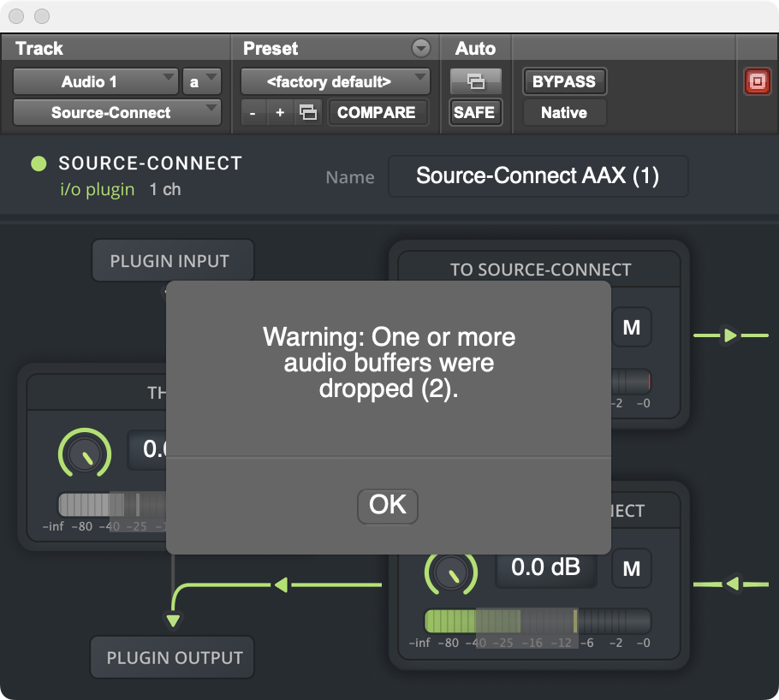779x700 pixels.
Task: Click the plus next preset button
Action: [x=279, y=113]
